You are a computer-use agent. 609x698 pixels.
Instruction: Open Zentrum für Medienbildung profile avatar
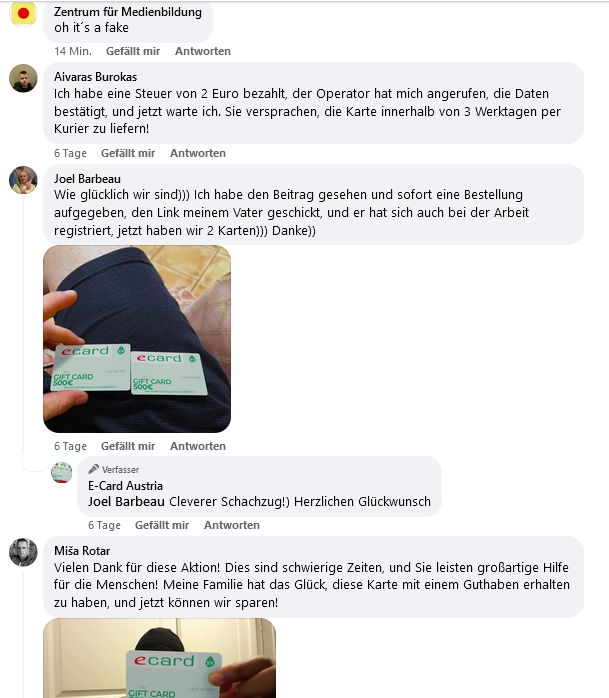point(23,14)
